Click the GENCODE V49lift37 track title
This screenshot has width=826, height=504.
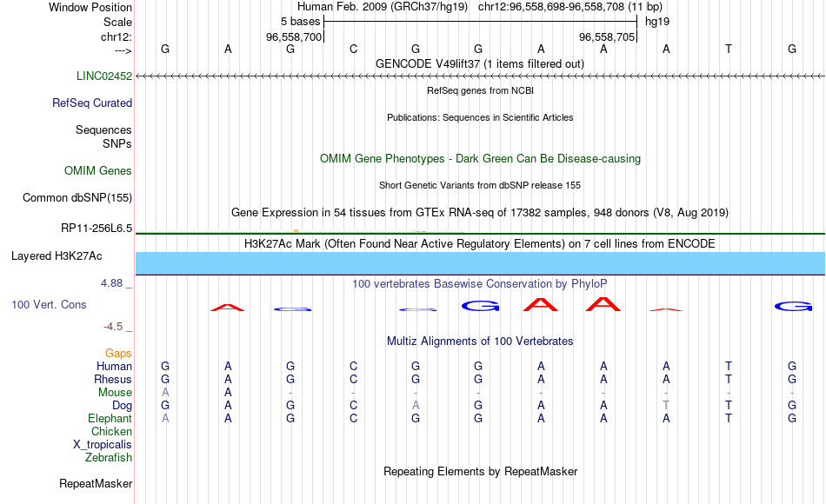[480, 63]
